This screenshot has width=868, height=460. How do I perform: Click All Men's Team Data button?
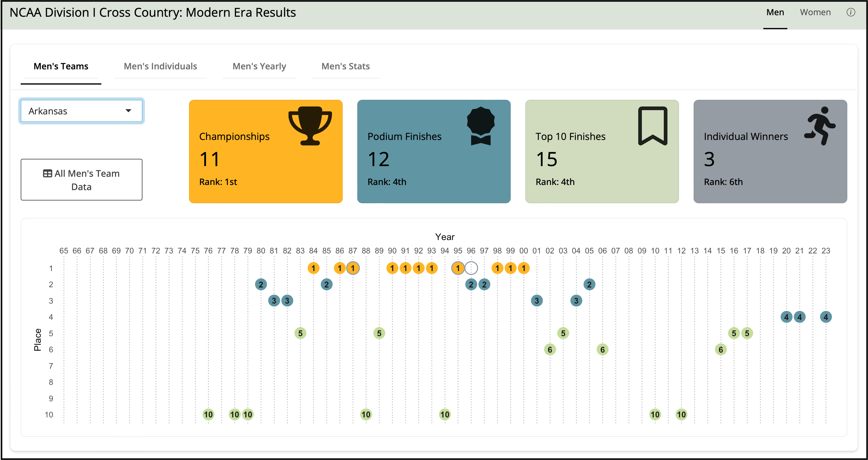pyautogui.click(x=81, y=180)
